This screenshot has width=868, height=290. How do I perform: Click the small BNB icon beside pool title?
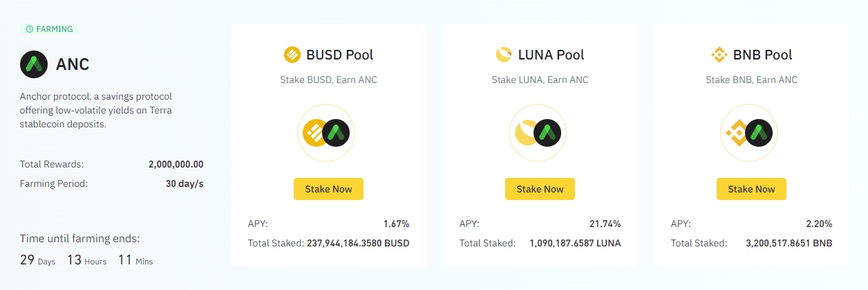(719, 55)
